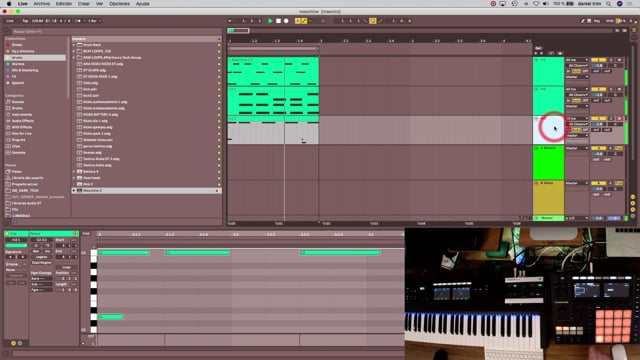The width and height of the screenshot is (640, 360).
Task: Open the first track's 'All Ins' input dropdown
Action: tap(577, 60)
